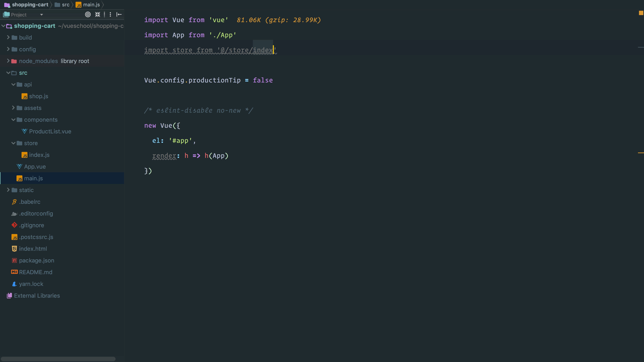
Task: Click the .gitignore git icon
Action: pyautogui.click(x=14, y=225)
